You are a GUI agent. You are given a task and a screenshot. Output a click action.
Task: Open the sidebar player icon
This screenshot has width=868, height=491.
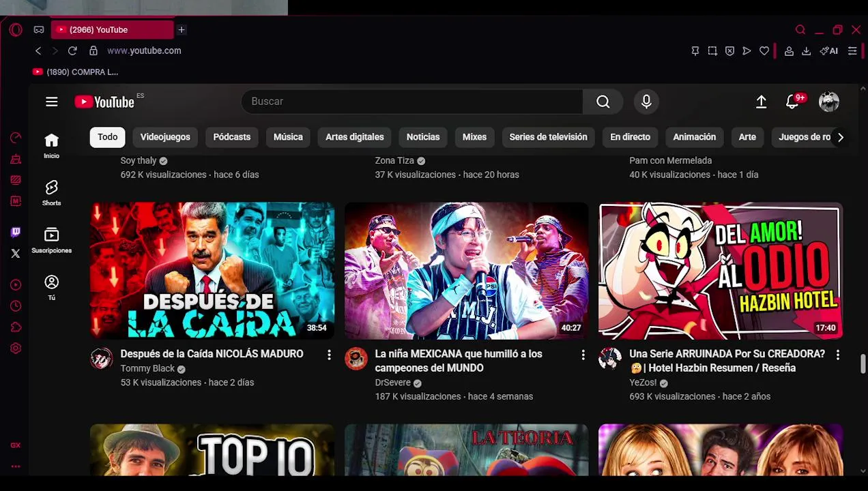pos(16,285)
